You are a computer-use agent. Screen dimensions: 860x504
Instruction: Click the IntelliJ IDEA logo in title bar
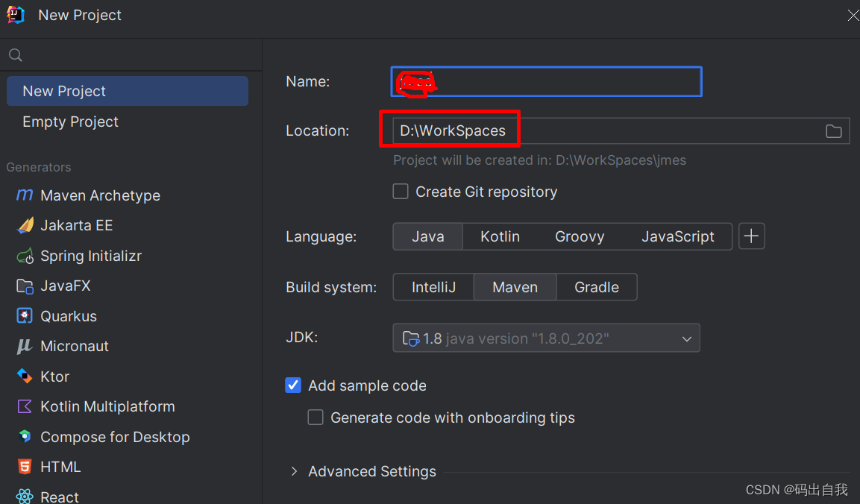16,15
